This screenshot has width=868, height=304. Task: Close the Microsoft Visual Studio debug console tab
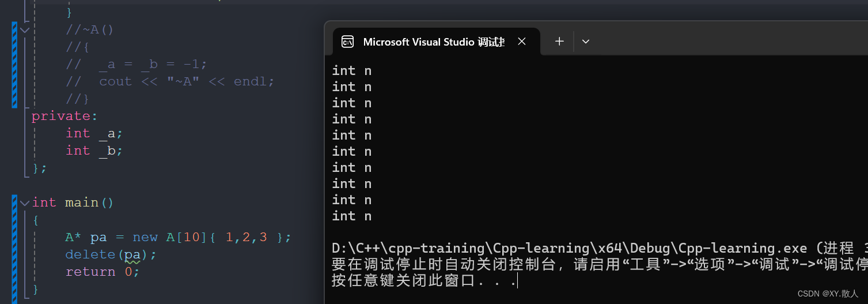521,42
